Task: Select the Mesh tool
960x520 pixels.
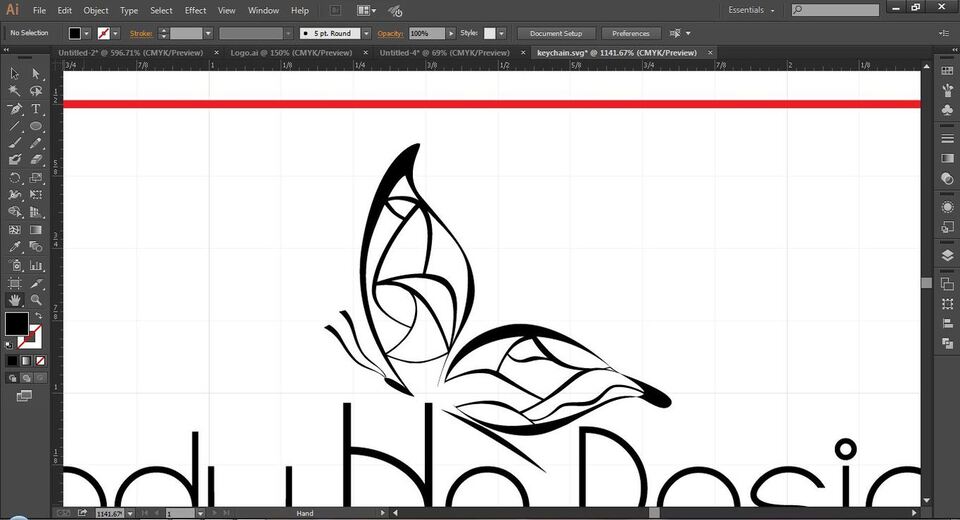Action: 15,230
